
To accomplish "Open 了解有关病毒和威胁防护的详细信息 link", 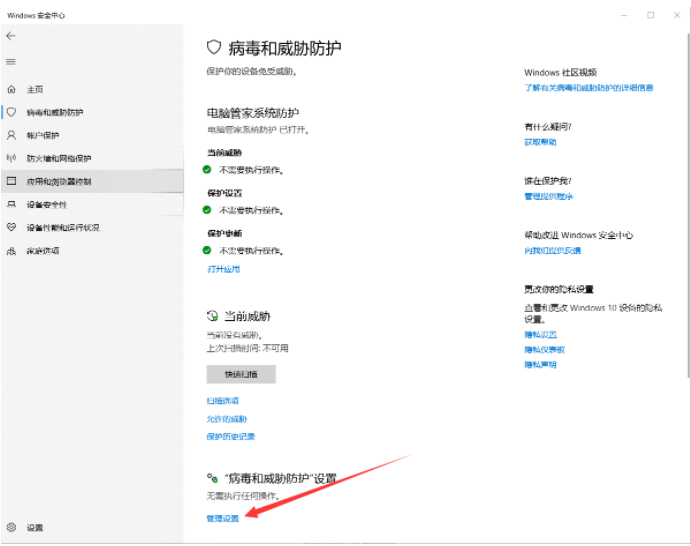I will (589, 88).
